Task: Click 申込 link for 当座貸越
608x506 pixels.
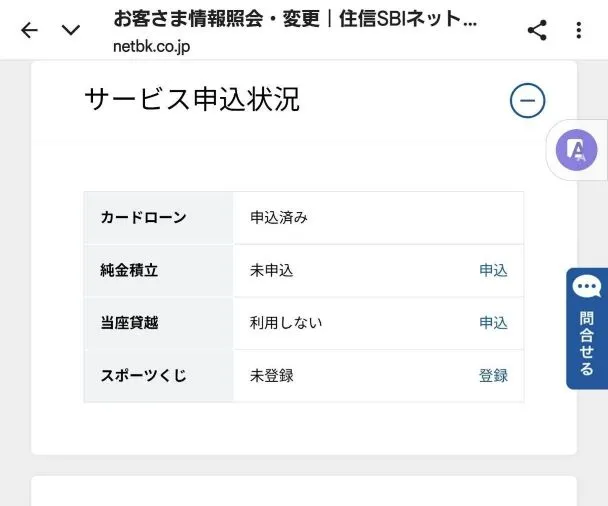Action: point(493,323)
